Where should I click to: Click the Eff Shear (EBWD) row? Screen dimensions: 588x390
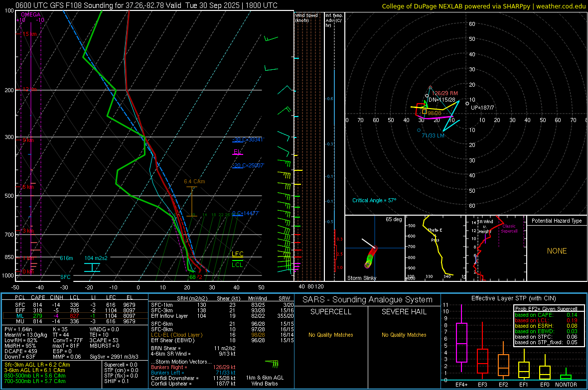point(223,340)
